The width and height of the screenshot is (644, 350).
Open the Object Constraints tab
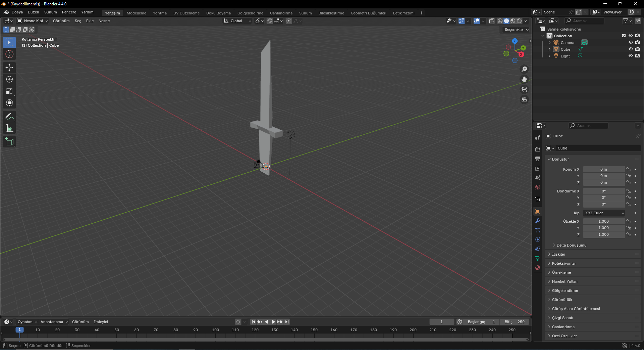[x=538, y=249]
